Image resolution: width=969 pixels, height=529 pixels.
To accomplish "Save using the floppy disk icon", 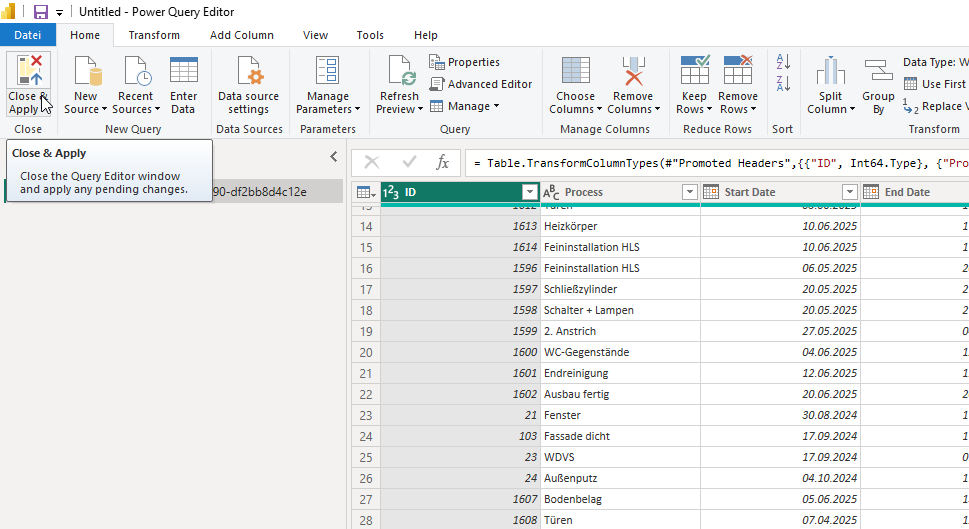I will pyautogui.click(x=41, y=12).
